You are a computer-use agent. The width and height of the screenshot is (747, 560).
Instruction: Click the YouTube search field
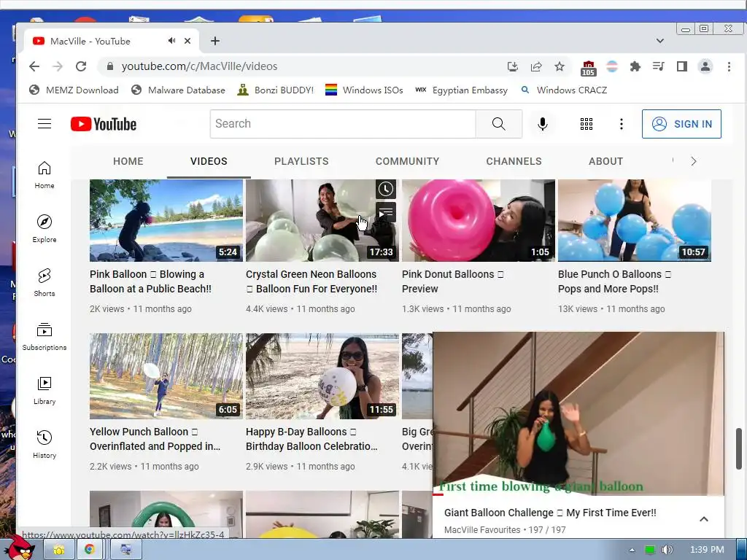(343, 124)
